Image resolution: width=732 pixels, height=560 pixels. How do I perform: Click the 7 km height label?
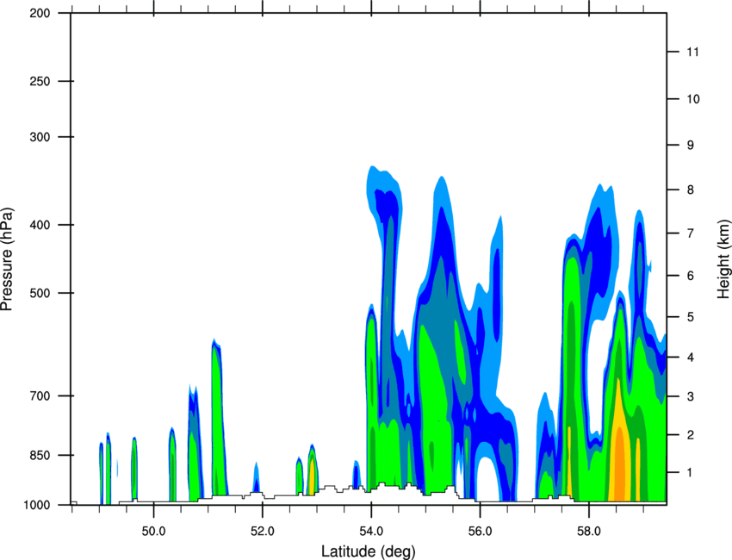click(691, 233)
